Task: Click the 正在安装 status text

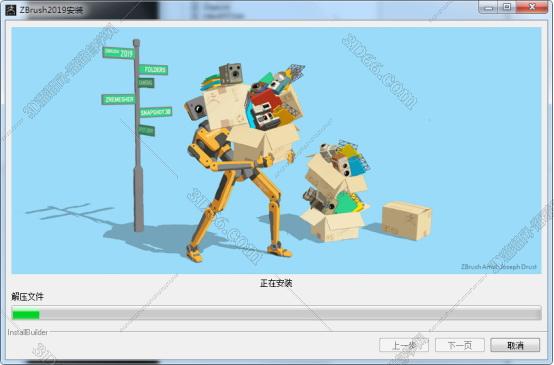Action: click(x=276, y=283)
